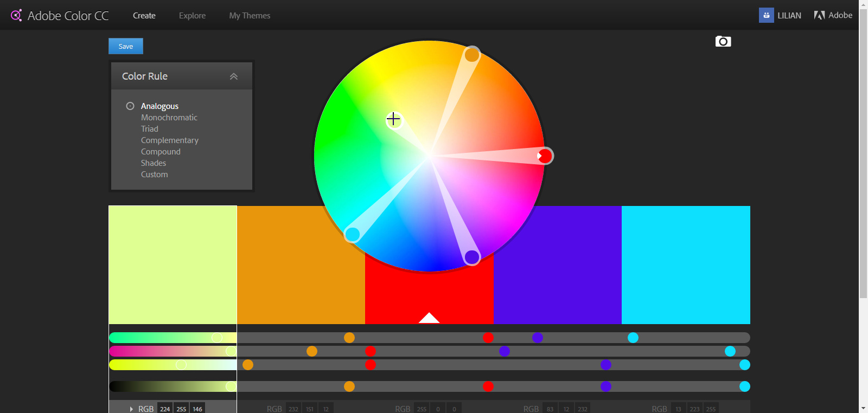Screen dimensions: 868x413
Task: Click the 83 red value under purple swatch
Action: point(550,409)
